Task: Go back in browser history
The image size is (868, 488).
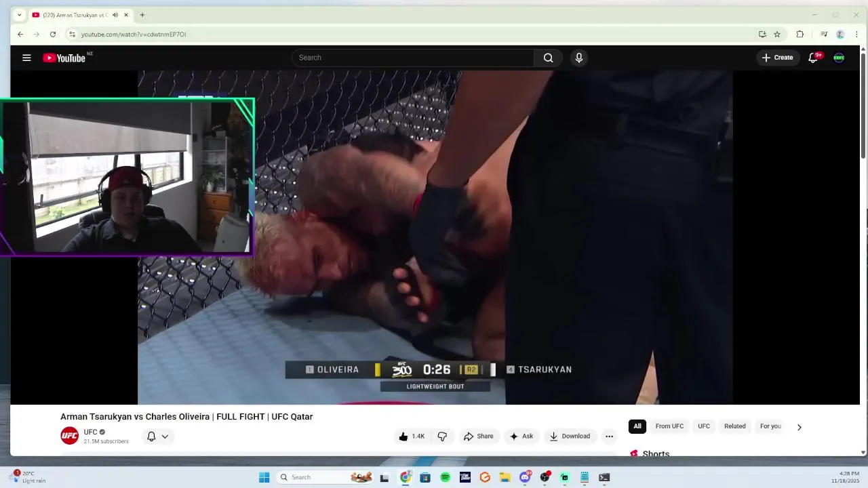Action: (20, 34)
